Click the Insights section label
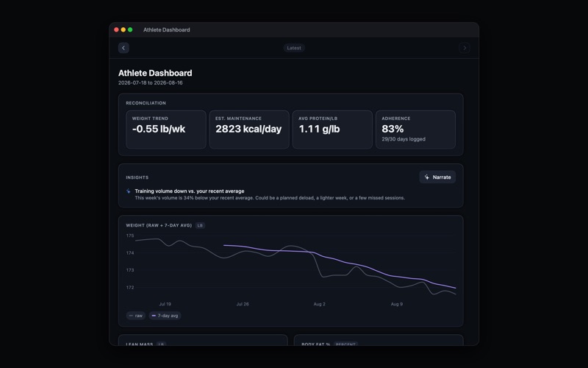Image resolution: width=588 pixels, height=368 pixels. 137,177
